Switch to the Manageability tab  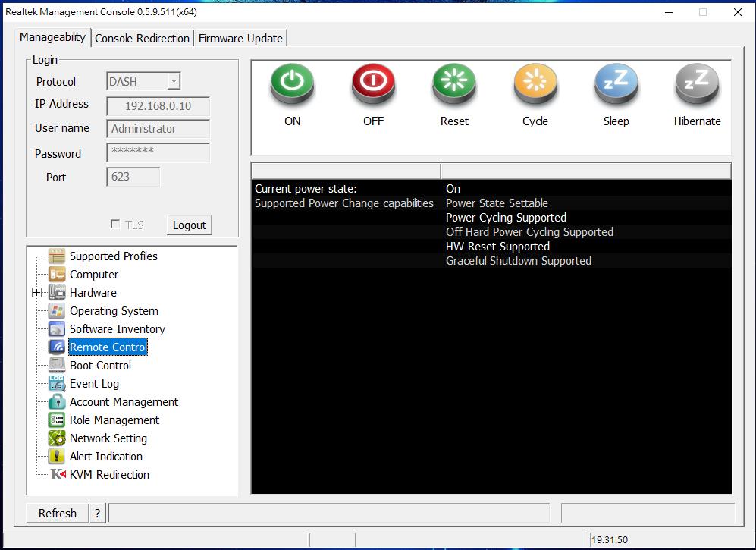pyautogui.click(x=52, y=37)
